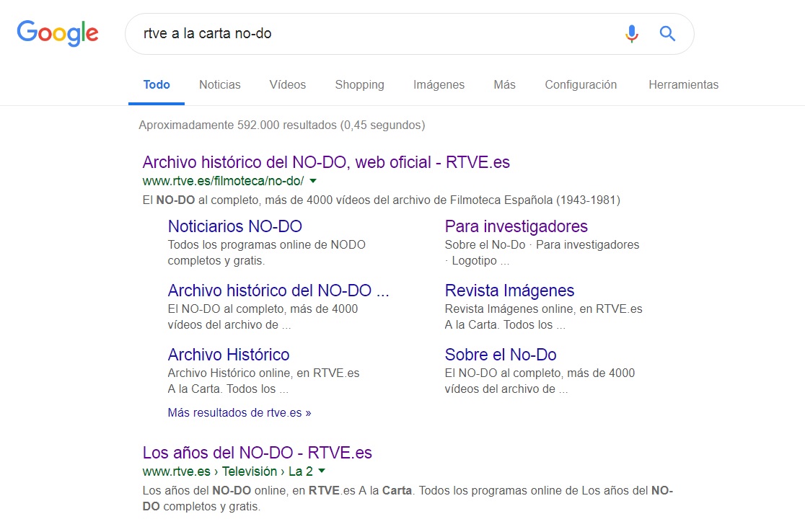Open the Archivo Histórico sitelink
Viewport: 805px width, 532px height.
pyautogui.click(x=229, y=355)
